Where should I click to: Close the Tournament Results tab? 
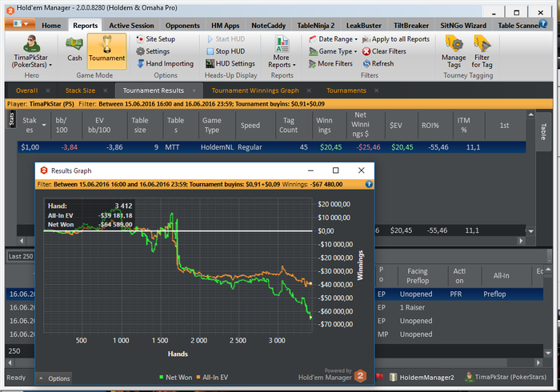pos(194,90)
